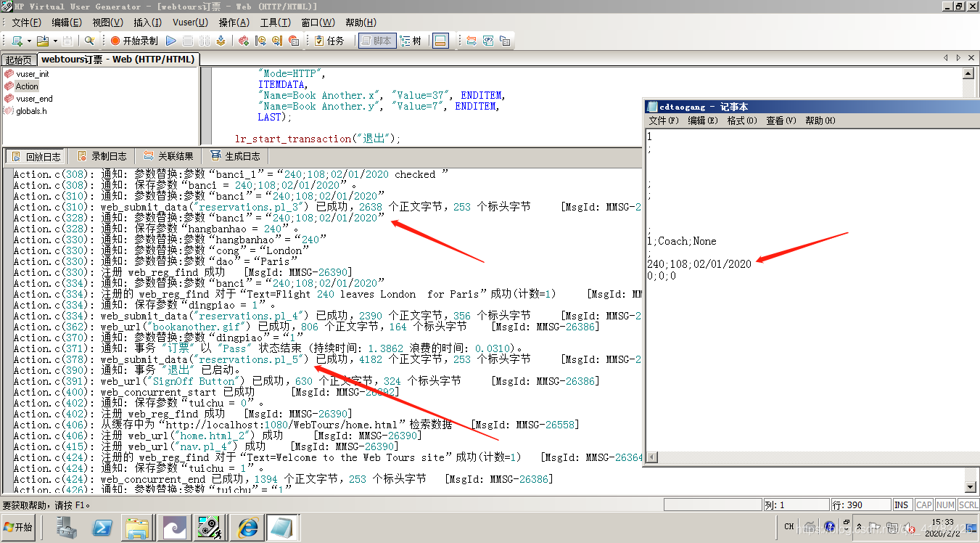Open the 文件(F) menu in VuGen

click(x=27, y=23)
